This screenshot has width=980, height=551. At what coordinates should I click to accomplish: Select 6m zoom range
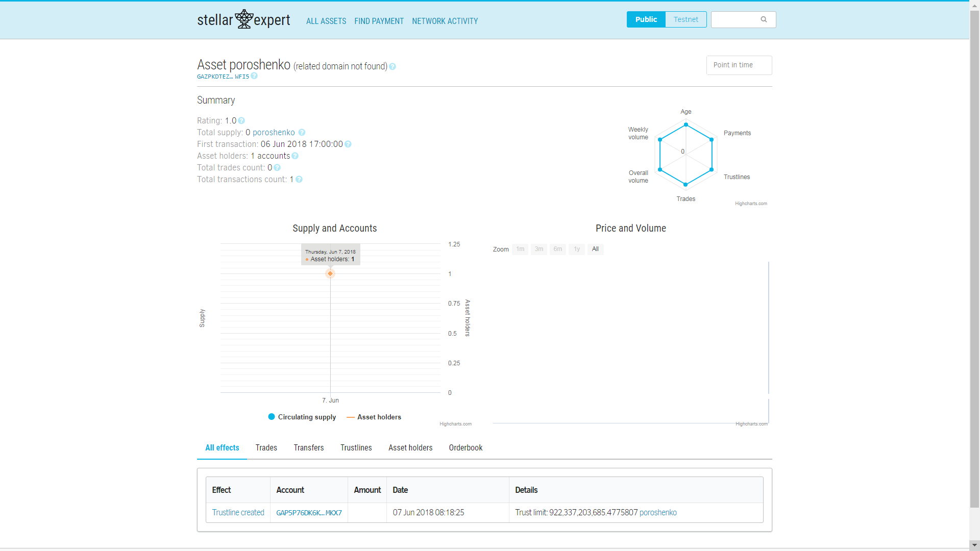(558, 249)
